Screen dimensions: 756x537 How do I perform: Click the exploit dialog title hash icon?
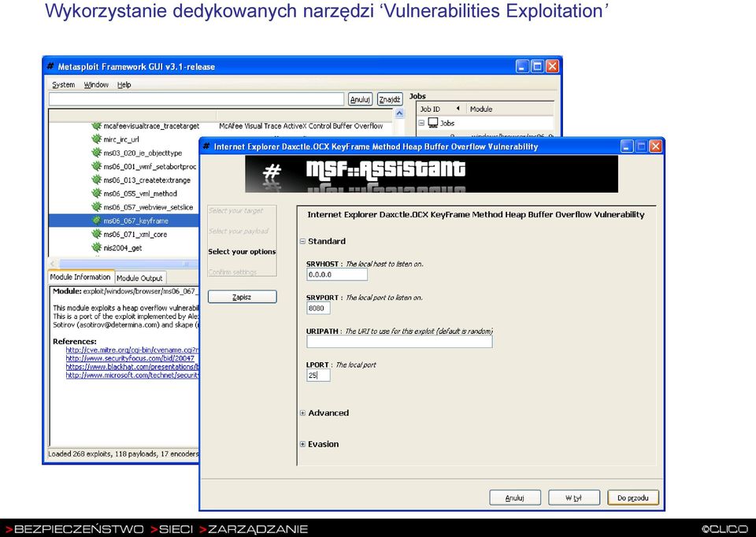point(206,146)
